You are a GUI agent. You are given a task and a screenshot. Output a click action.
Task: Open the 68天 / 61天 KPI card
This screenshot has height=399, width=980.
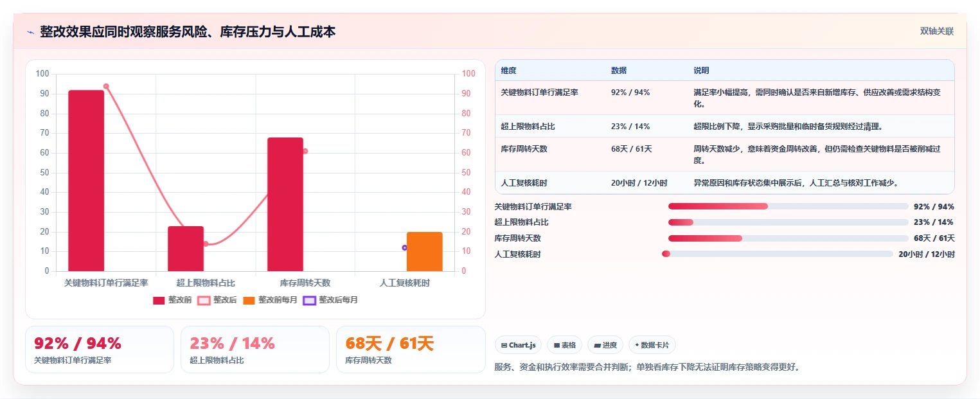pos(411,350)
